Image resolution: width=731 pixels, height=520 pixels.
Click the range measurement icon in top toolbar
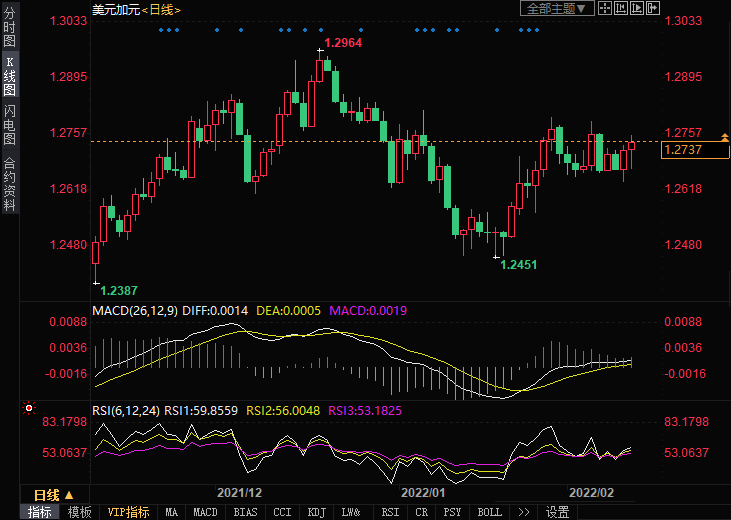(x=622, y=9)
